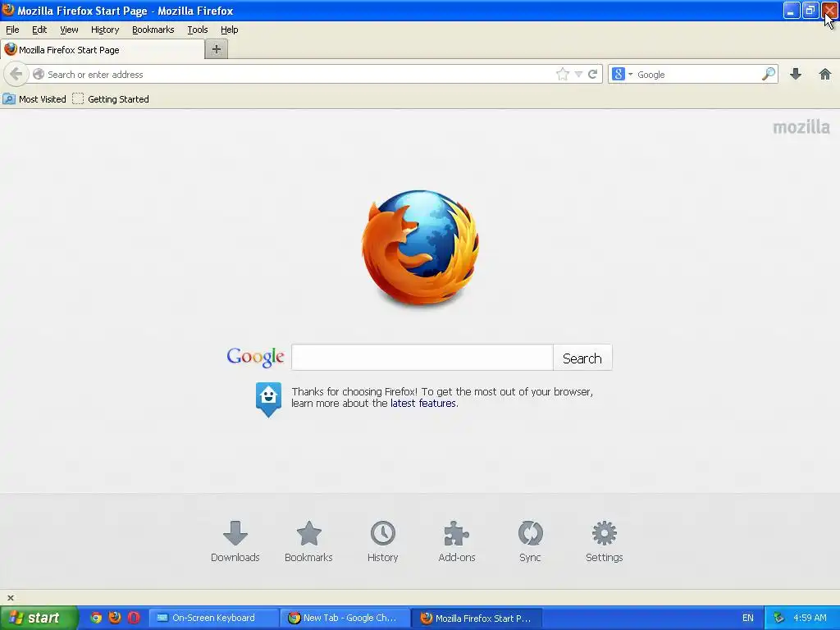840x630 pixels.
Task: Open the Tools menu
Action: click(x=198, y=30)
